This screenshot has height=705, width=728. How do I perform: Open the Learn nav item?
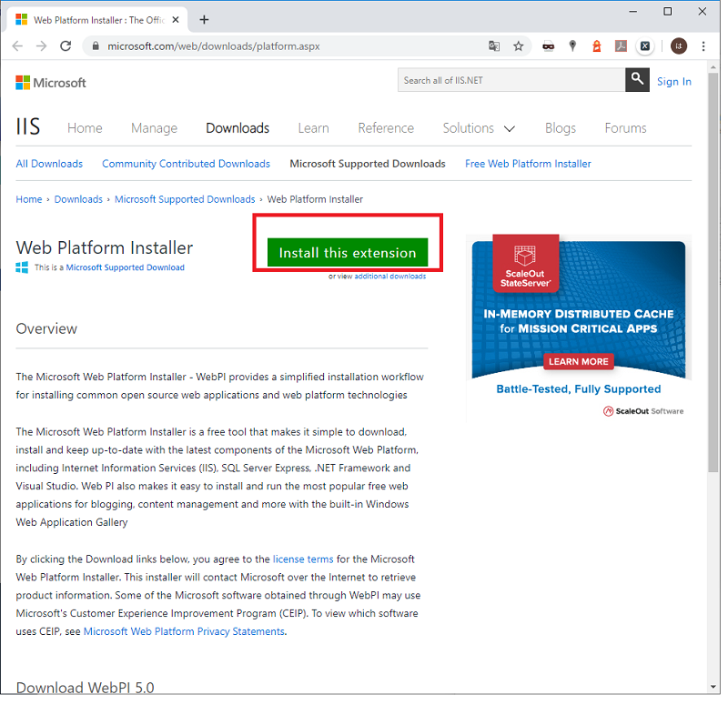[x=313, y=128]
